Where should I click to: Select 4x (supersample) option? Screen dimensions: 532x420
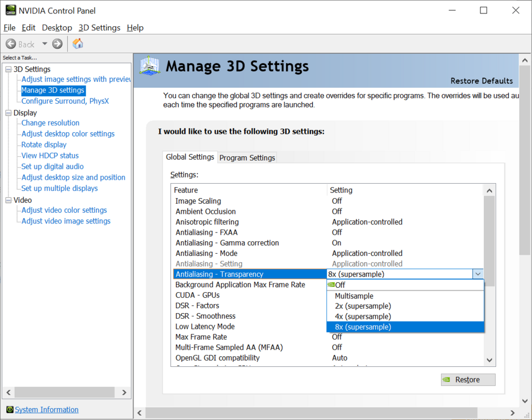point(363,316)
